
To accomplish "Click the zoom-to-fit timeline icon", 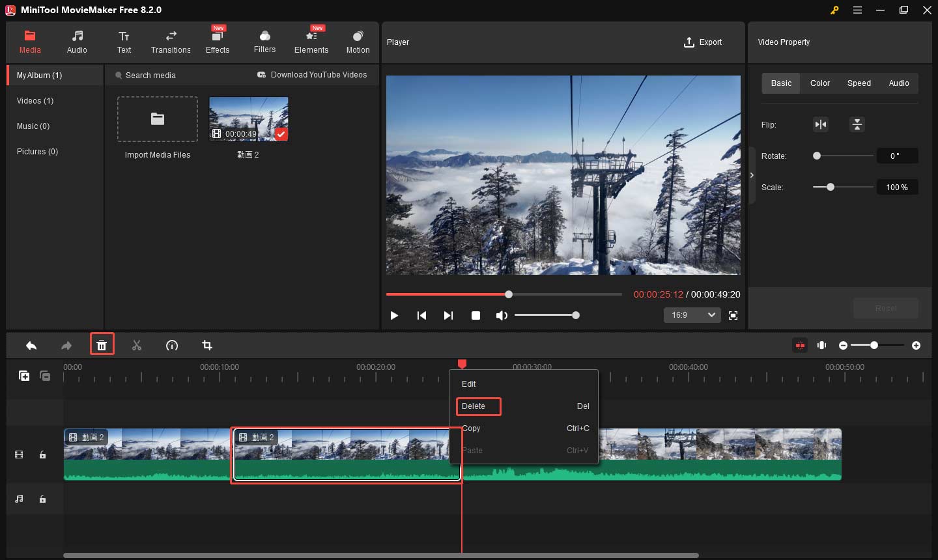I will tap(822, 345).
